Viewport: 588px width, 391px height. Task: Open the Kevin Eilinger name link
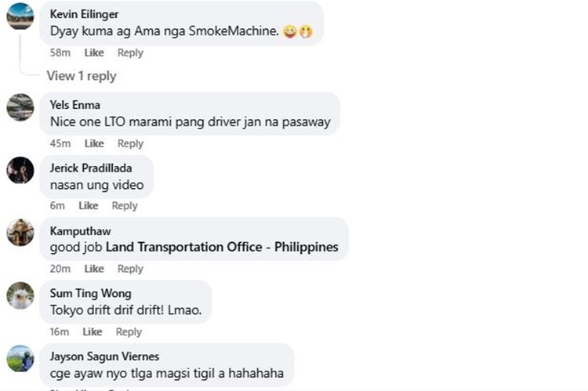pos(85,14)
